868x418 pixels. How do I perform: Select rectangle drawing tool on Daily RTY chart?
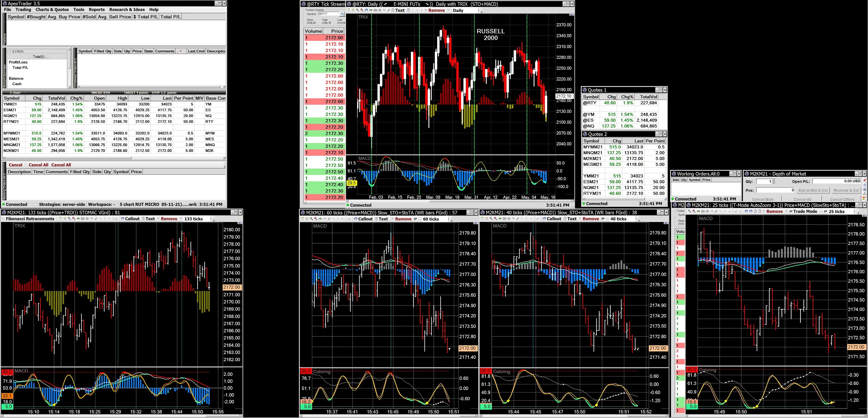point(375,10)
